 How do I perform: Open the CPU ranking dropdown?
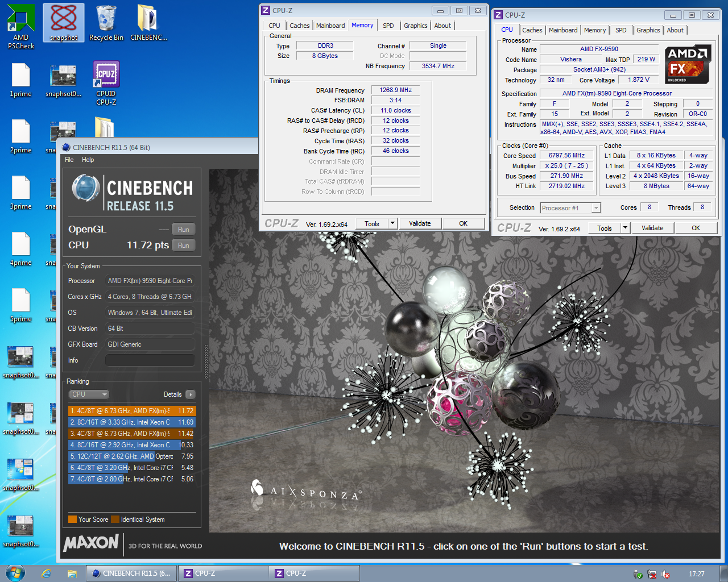pos(89,394)
